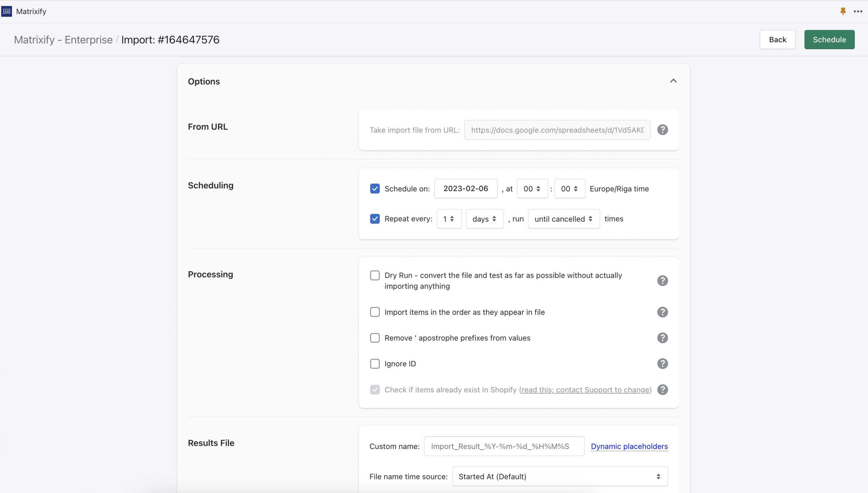This screenshot has height=493, width=868.
Task: Click help icon next to import URL field
Action: 662,130
